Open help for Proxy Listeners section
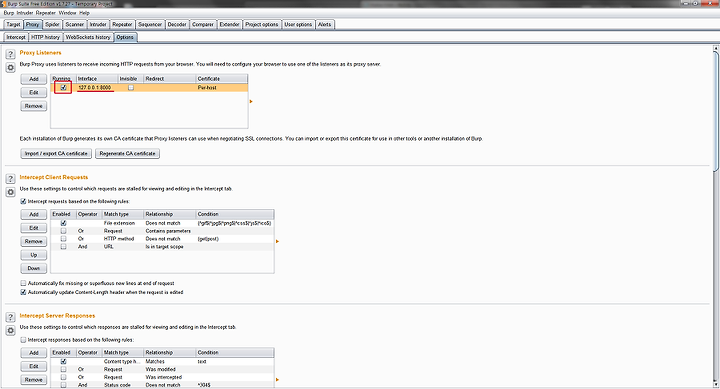The image size is (720, 389). click(x=10, y=54)
